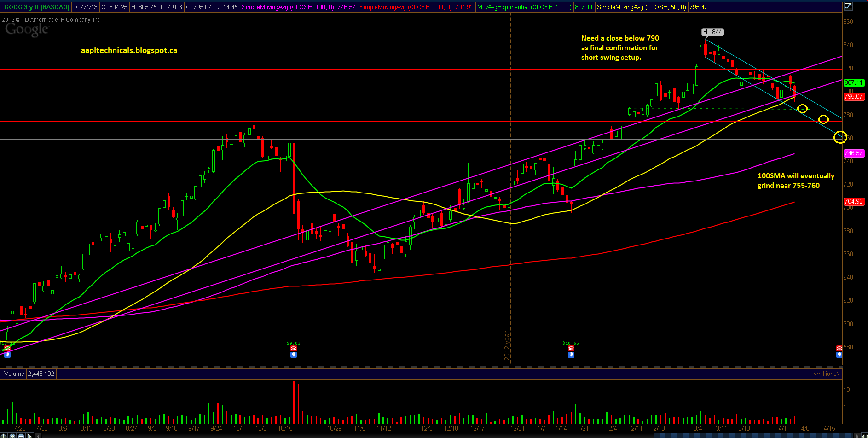Click the phone event icon at far left
This screenshot has width=868, height=438.
(x=7, y=349)
